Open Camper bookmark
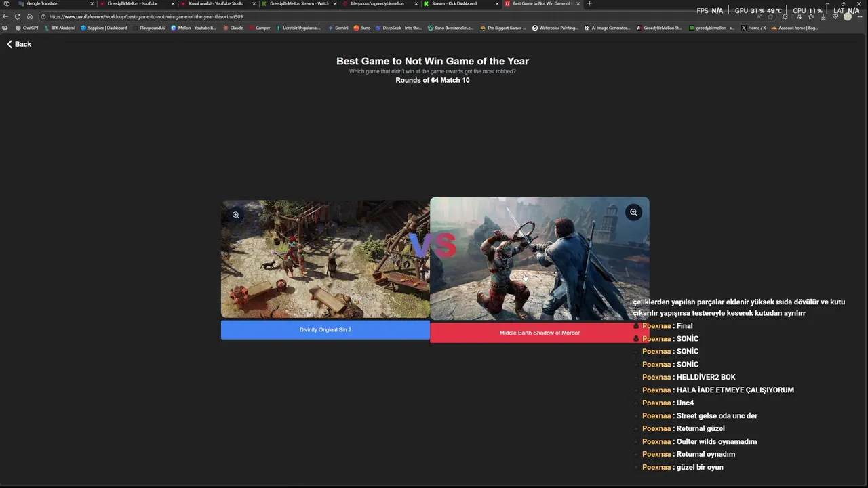Viewport: 868px width, 488px height. pyautogui.click(x=260, y=28)
